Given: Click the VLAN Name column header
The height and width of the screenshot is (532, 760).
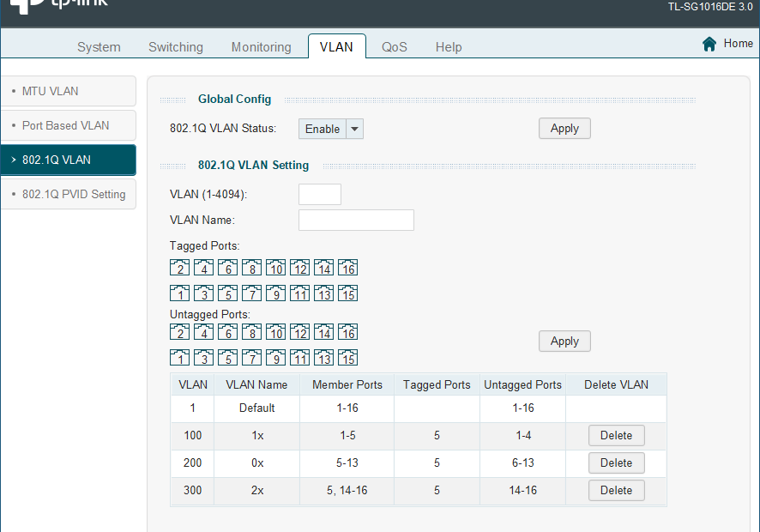Looking at the screenshot, I should 256,384.
